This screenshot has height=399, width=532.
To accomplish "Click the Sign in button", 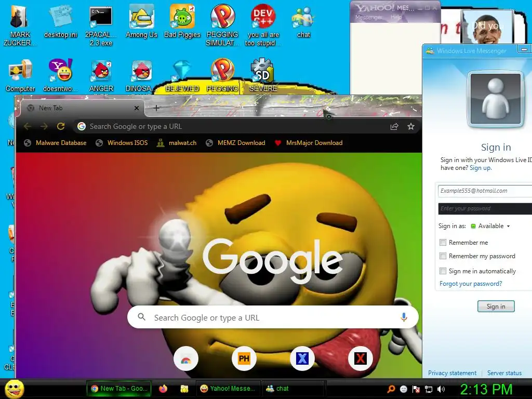I will point(496,307).
